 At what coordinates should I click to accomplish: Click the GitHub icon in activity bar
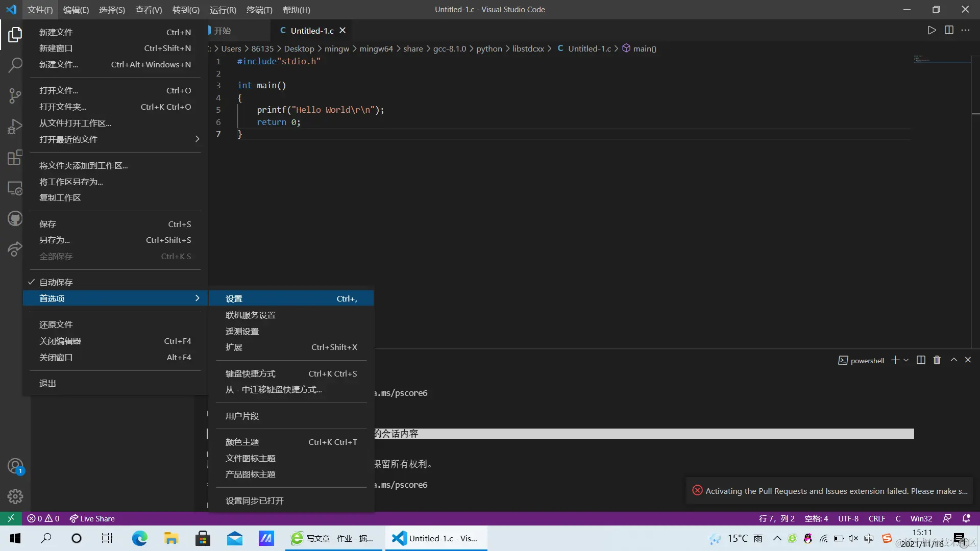(15, 218)
